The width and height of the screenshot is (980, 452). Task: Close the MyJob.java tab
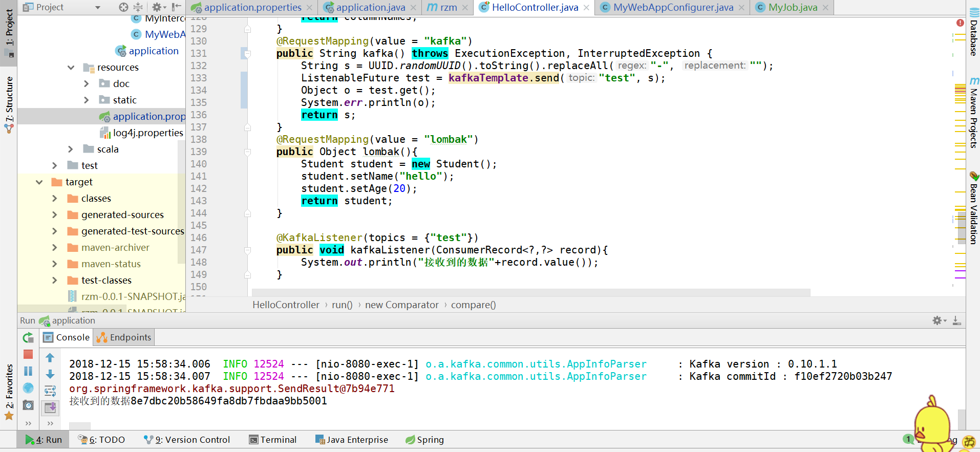[825, 8]
